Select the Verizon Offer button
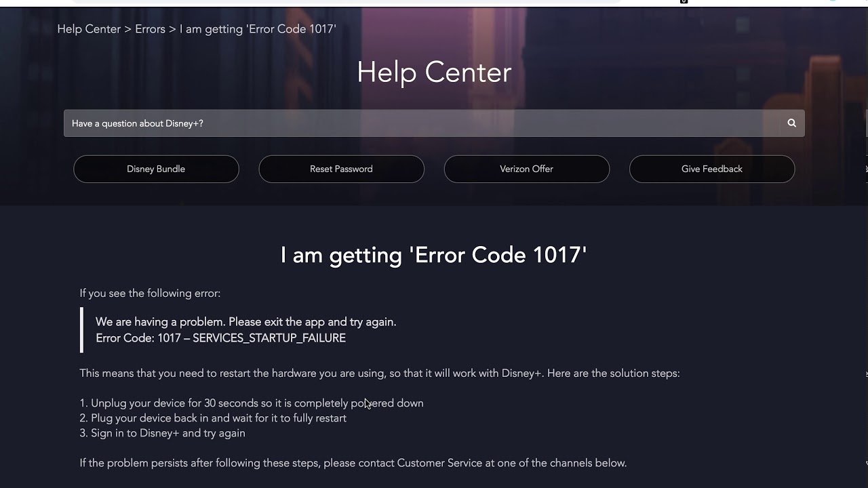868x488 pixels. click(526, 169)
